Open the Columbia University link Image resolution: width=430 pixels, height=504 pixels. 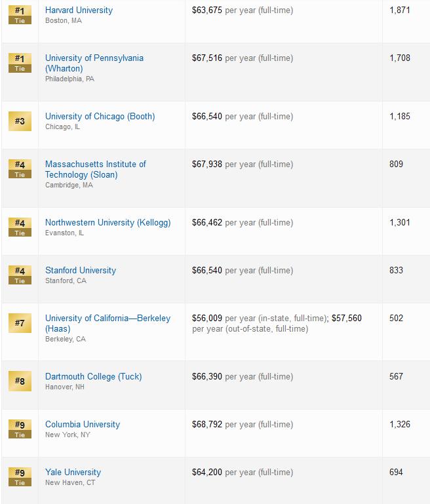[83, 424]
